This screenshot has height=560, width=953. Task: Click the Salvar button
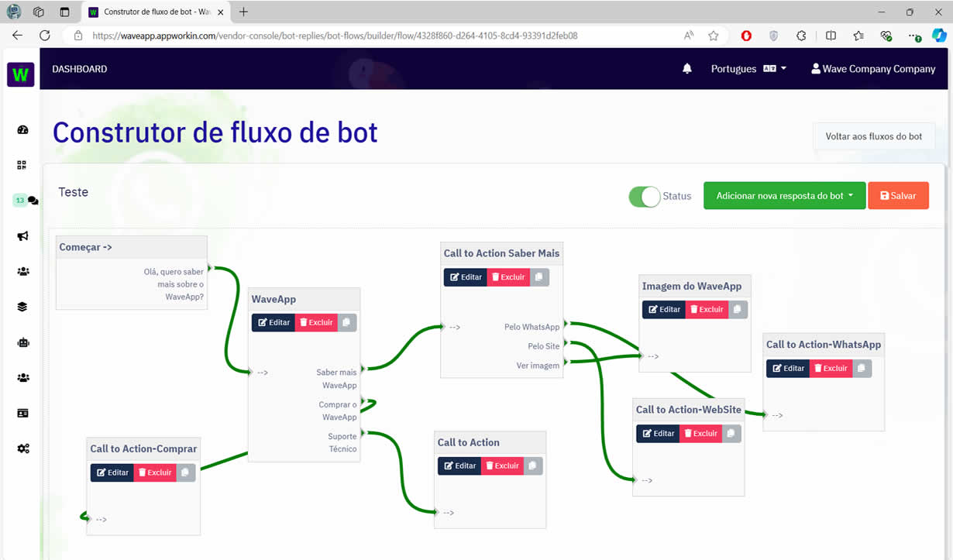pos(898,196)
